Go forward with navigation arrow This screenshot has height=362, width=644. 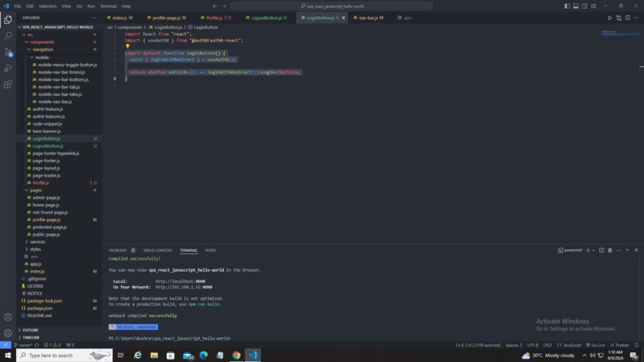tap(224, 6)
